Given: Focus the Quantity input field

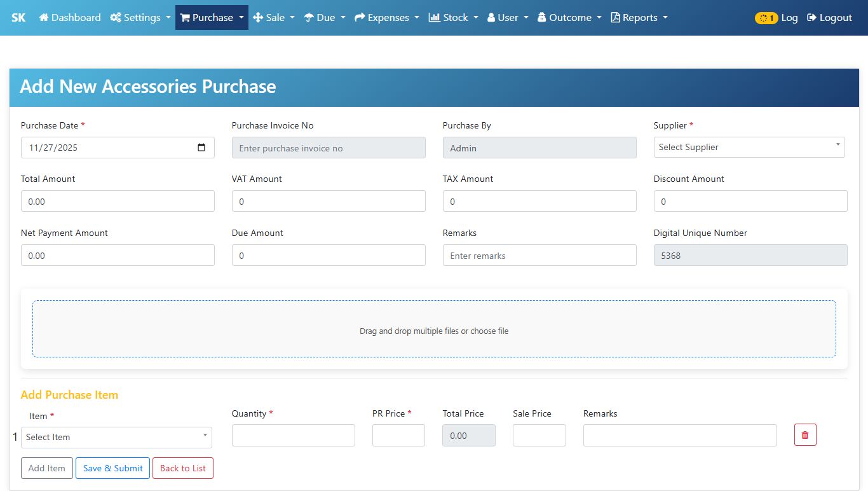Looking at the screenshot, I should coord(293,436).
